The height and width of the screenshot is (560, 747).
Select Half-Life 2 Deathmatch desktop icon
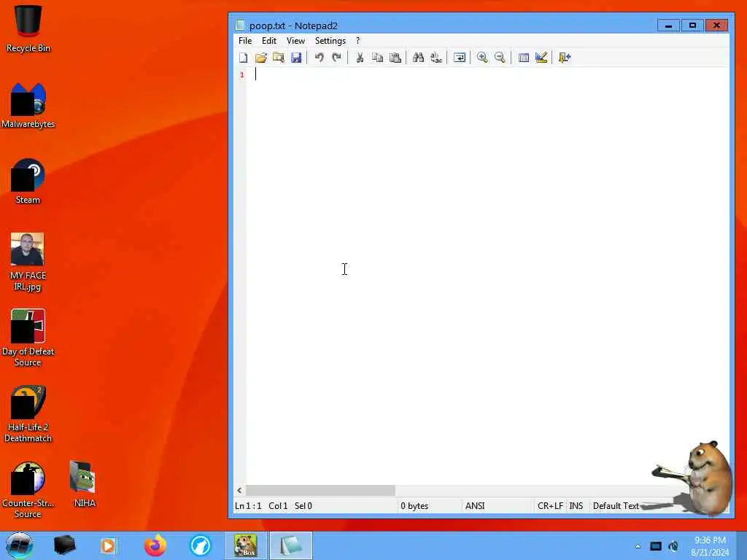point(28,414)
